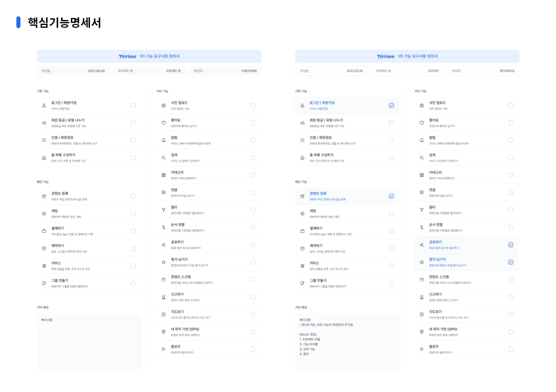Click the 순서 정렬 sort icon in the 2022.07.25 form
The height and width of the screenshot is (392, 556).
(421, 227)
